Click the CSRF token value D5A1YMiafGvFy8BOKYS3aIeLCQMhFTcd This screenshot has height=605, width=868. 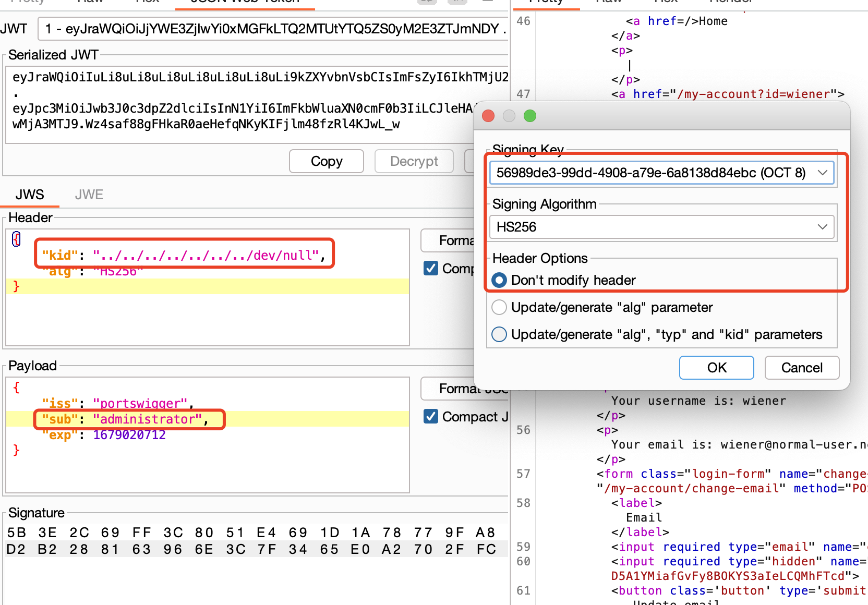pyautogui.click(x=728, y=576)
